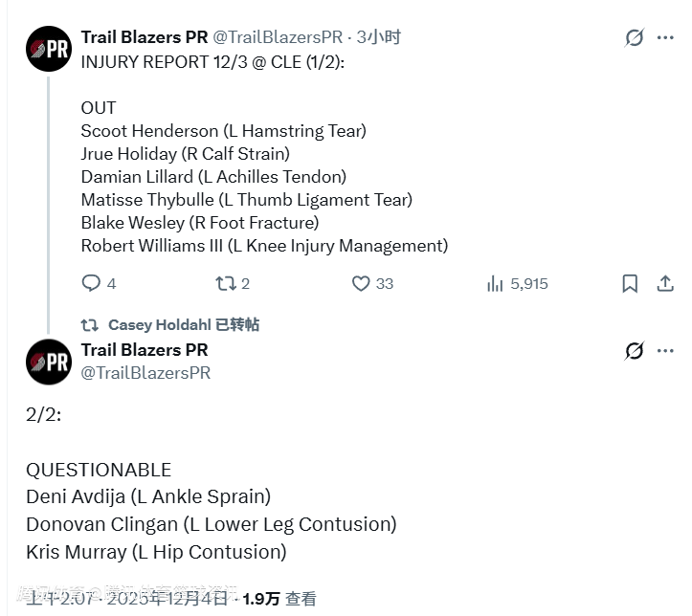Open the first tweet's 3小时 timestamp
Image resolution: width=692 pixels, height=616 pixels.
(x=379, y=37)
